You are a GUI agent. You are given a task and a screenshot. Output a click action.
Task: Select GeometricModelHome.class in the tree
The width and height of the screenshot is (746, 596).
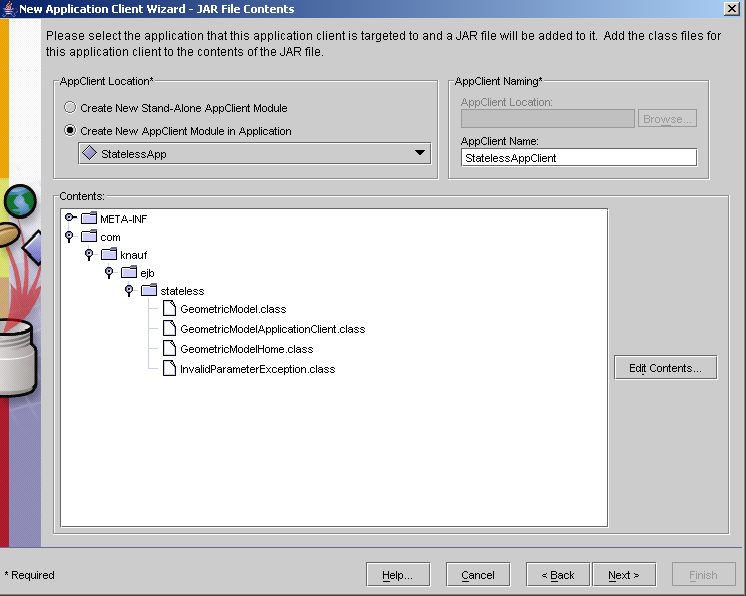[246, 349]
